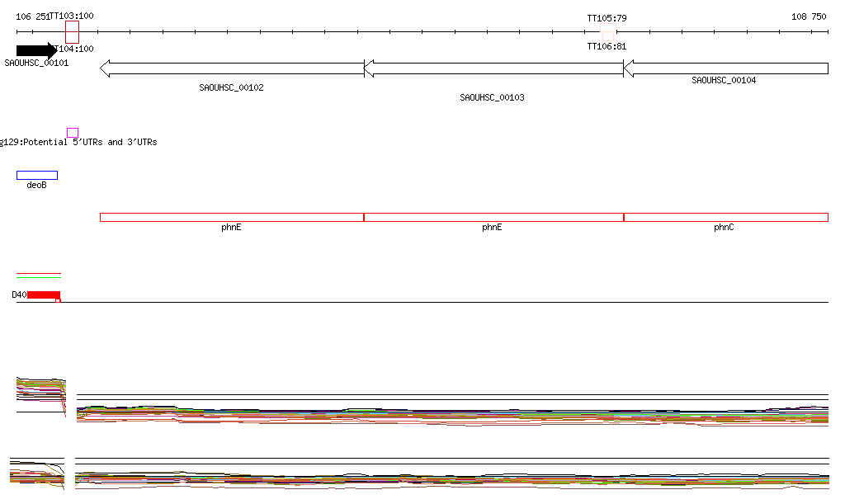Click the TT103:100 label text
Image resolution: width=845 pixels, height=504 pixels.
(72, 16)
